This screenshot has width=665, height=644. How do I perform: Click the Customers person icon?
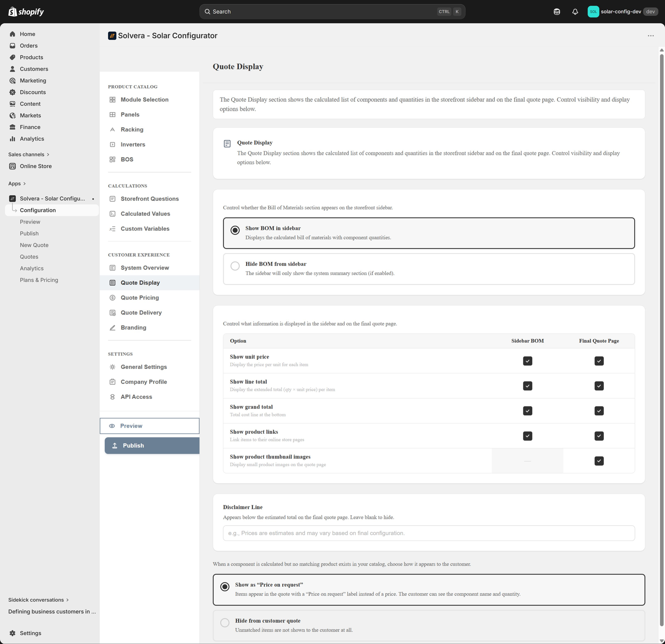pos(12,69)
